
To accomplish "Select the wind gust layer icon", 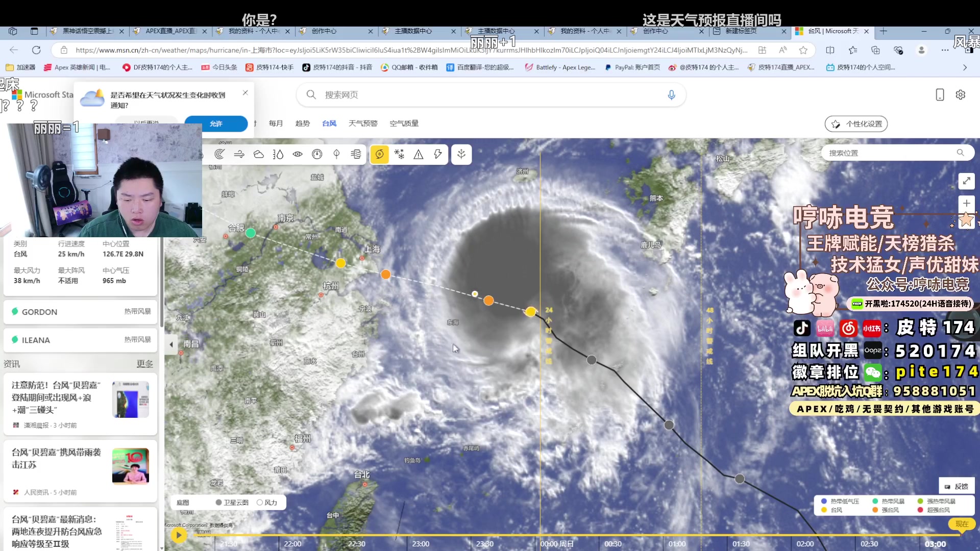I will click(356, 154).
